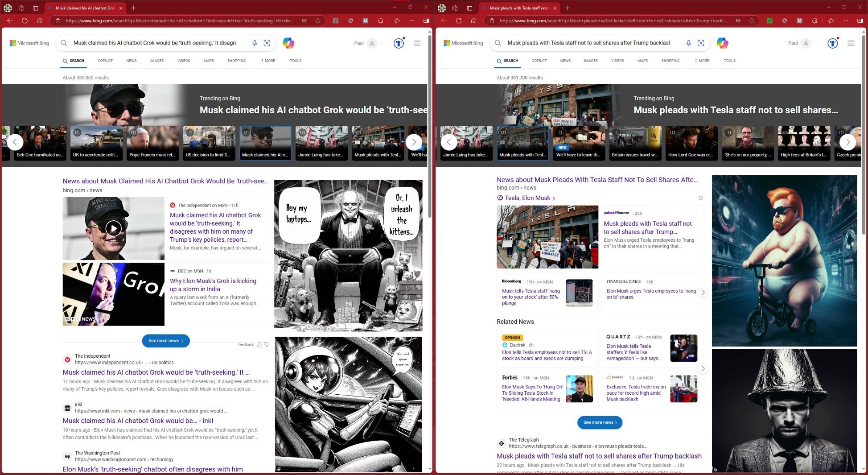Open Paul account profile in right Bing page
The width and height of the screenshot is (868, 475).
(799, 43)
